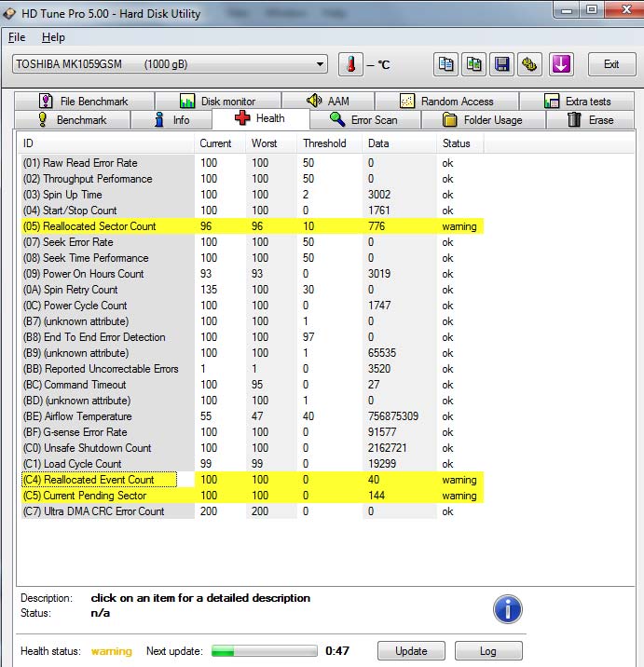The image size is (644, 667).
Task: Click the yellow warning Health status text
Action: pos(112,651)
